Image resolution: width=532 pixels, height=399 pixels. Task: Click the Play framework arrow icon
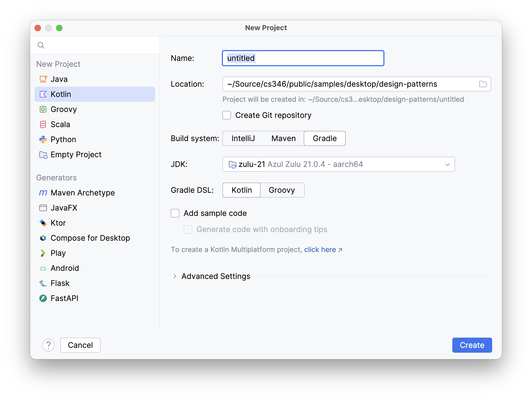coord(43,253)
